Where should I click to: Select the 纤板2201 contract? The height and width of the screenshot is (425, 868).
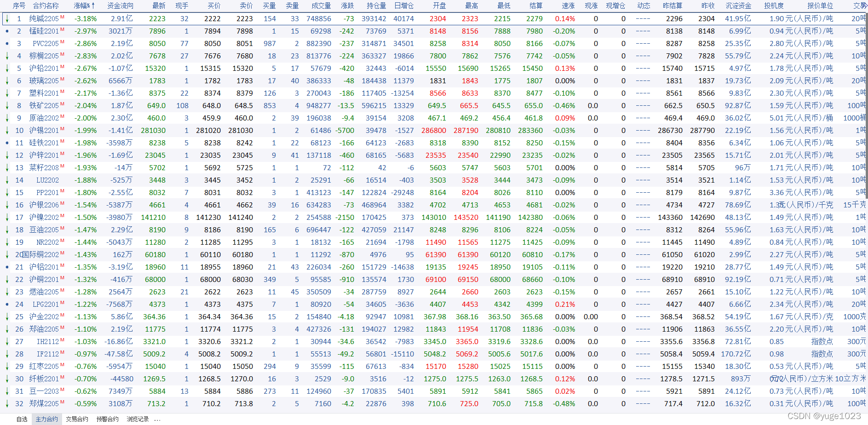point(44,379)
